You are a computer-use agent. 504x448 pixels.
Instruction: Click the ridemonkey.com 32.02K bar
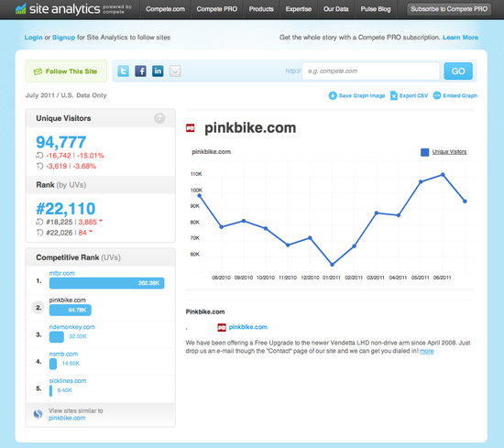click(57, 337)
